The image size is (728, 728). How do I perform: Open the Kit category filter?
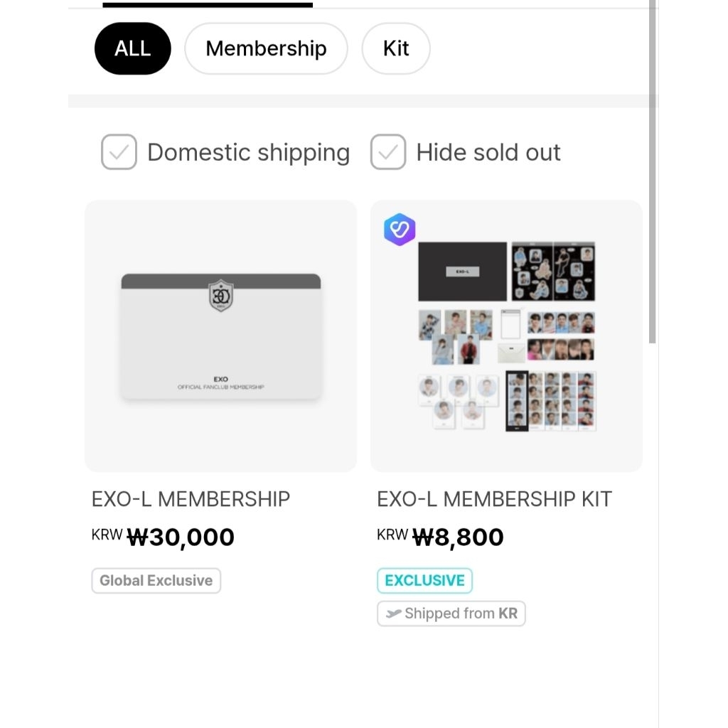point(396,48)
